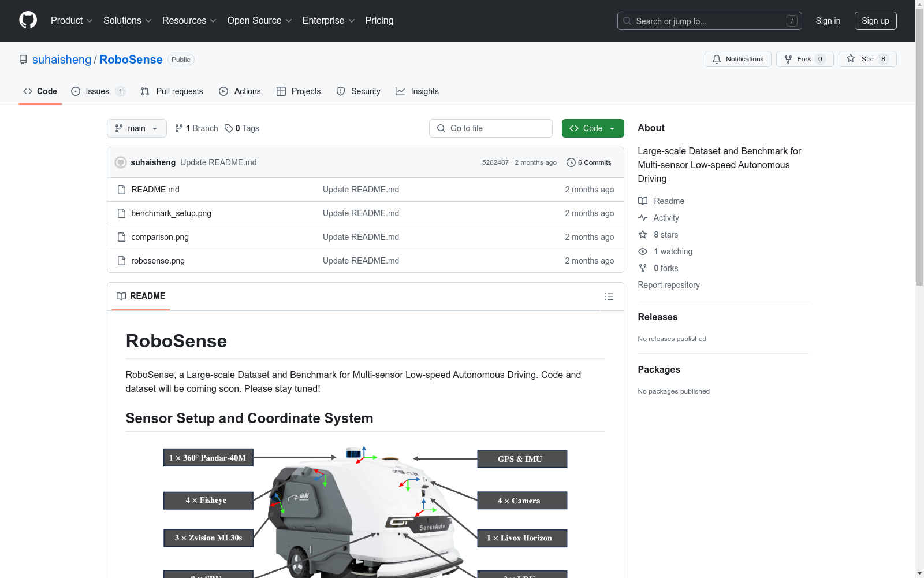The width and height of the screenshot is (924, 578).
Task: Open the robosense.png file
Action: [158, 261]
